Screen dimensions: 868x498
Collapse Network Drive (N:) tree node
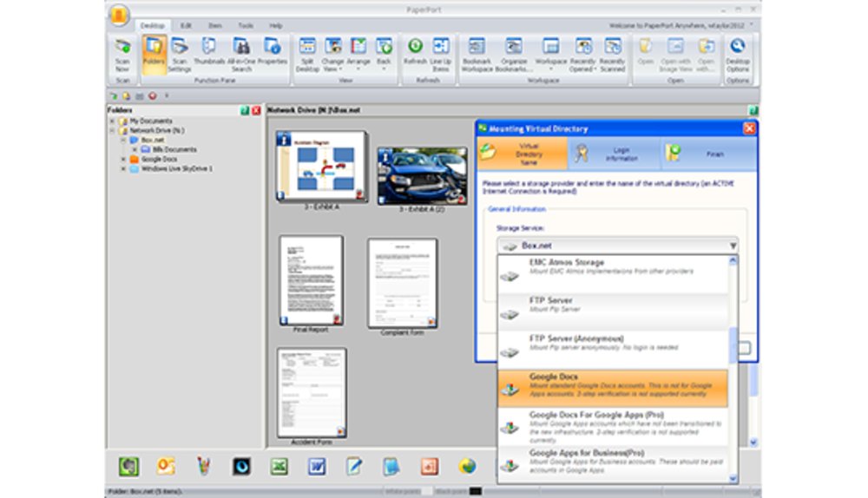(112, 131)
